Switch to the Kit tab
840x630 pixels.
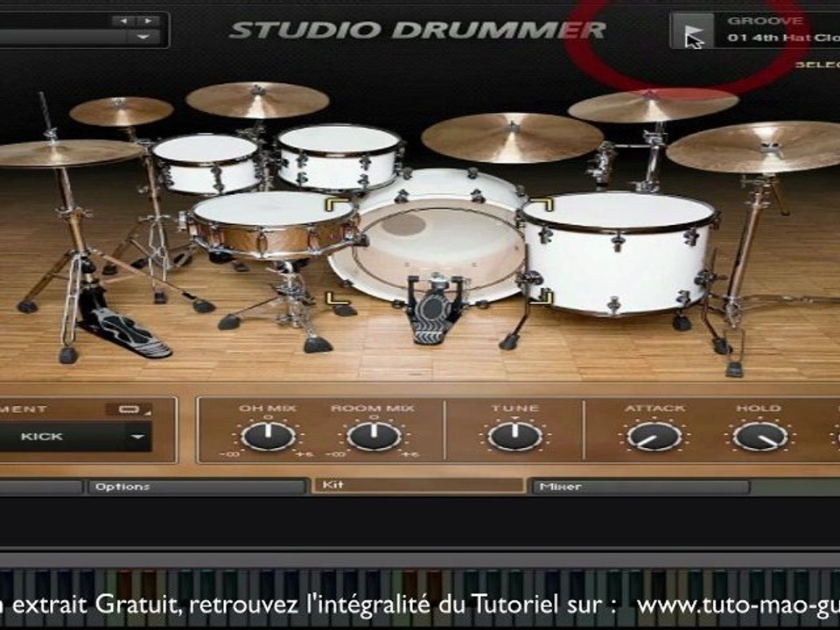point(418,485)
